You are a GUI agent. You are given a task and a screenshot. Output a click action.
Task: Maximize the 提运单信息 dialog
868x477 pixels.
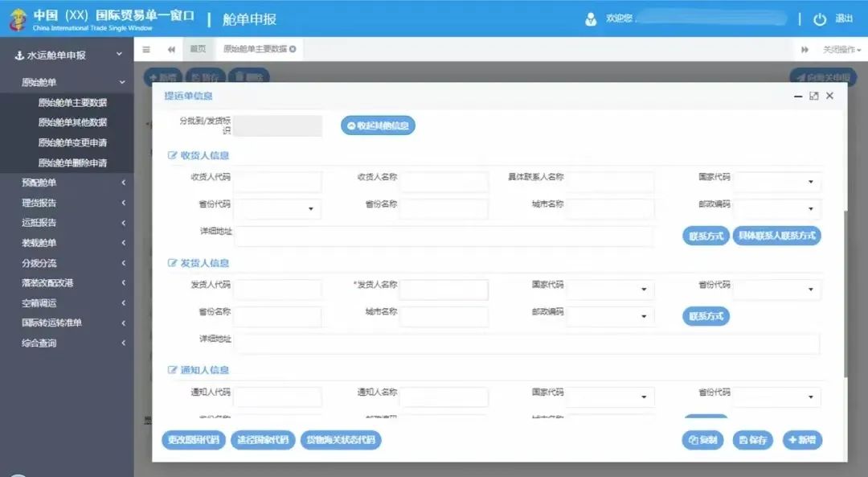813,96
